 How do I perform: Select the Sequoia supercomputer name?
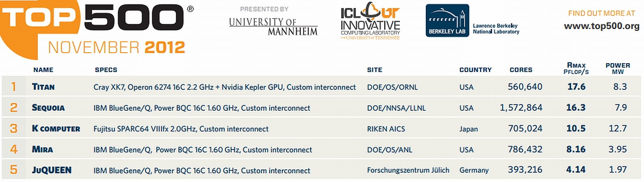tap(48, 108)
